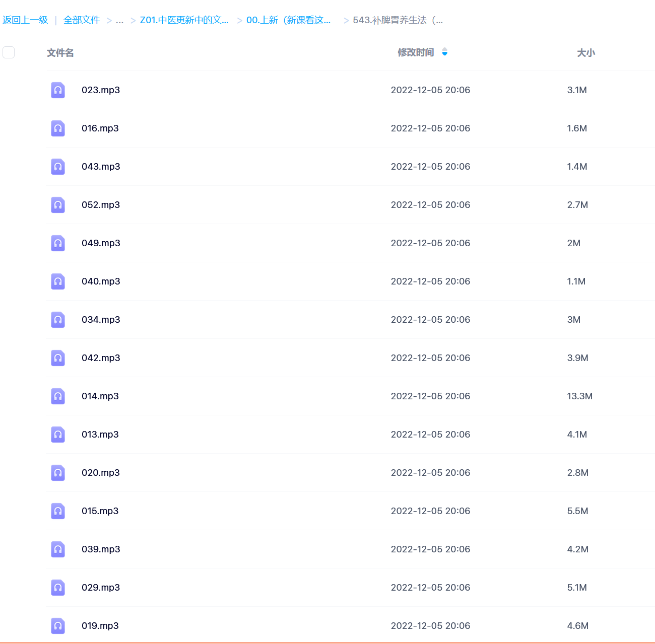Viewport: 655px width, 644px height.
Task: Open Z01.中医更新中的文... breadcrumb folder
Action: tap(184, 20)
